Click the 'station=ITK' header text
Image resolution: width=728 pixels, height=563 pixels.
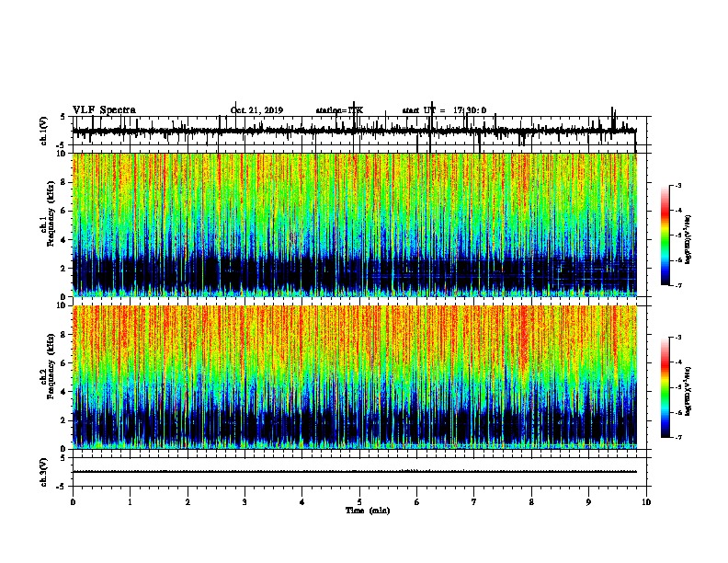(x=339, y=110)
